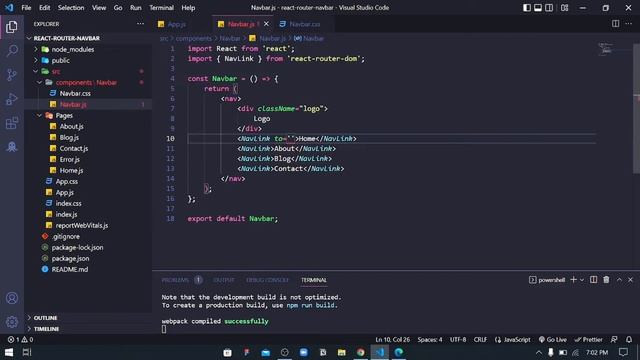Open Explorer more actions ellipsis
The width and height of the screenshot is (640, 360).
pos(140,24)
